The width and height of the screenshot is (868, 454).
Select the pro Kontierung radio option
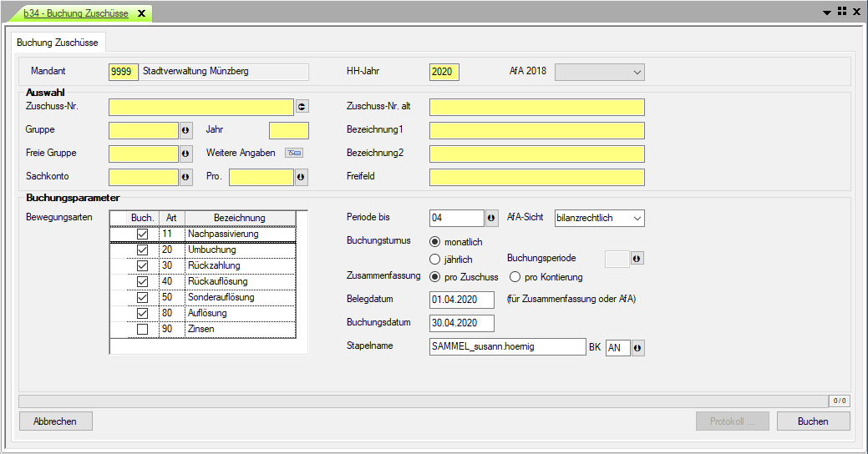coord(515,277)
